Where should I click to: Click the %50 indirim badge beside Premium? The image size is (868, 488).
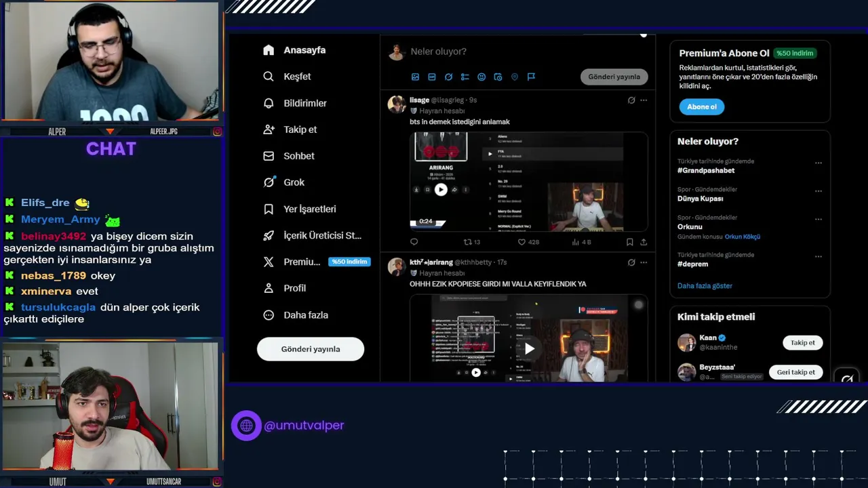(349, 262)
